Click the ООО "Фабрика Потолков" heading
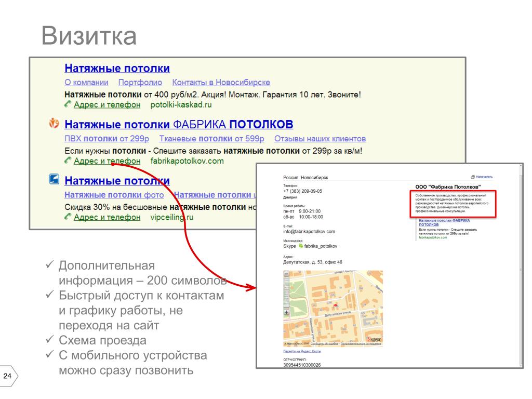This screenshot has height=399, width=532. (448, 187)
